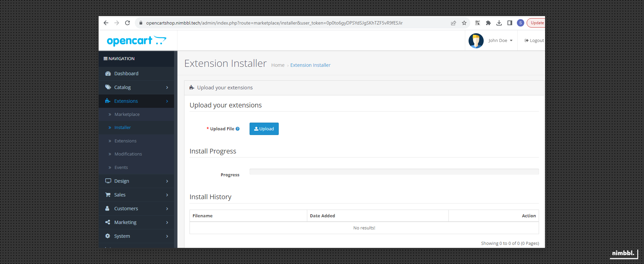Share this page via share icon
Viewport: 644px width, 264px height.
tap(453, 23)
